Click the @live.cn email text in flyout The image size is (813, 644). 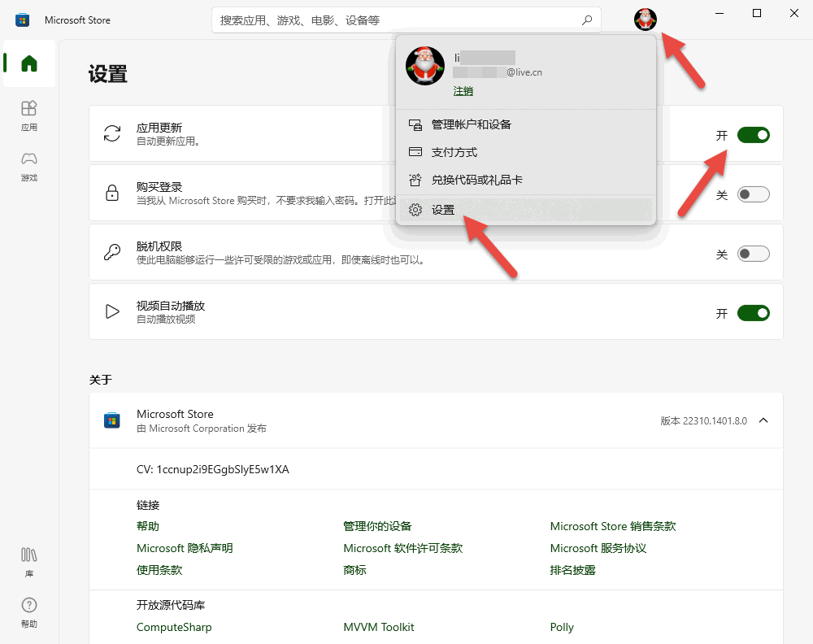click(x=524, y=72)
